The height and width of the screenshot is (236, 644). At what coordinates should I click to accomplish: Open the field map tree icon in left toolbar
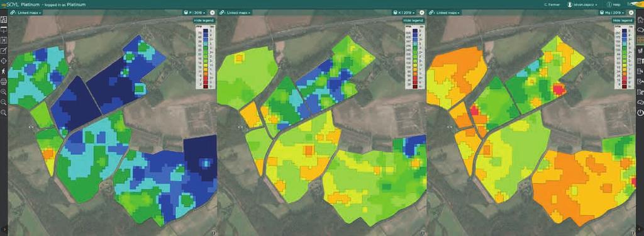click(x=4, y=20)
